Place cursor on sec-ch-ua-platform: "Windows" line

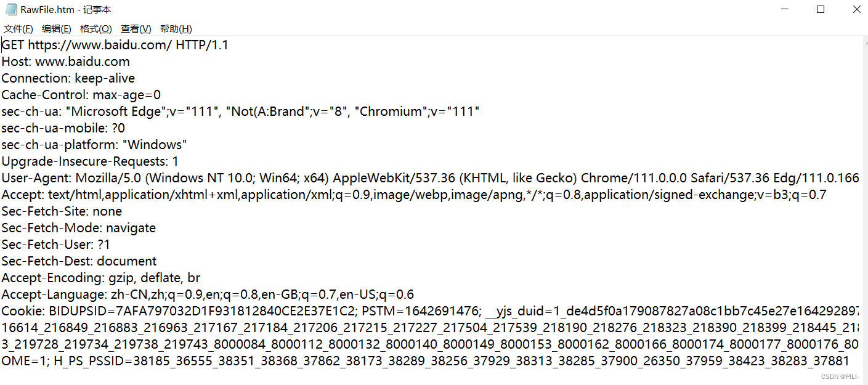94,145
